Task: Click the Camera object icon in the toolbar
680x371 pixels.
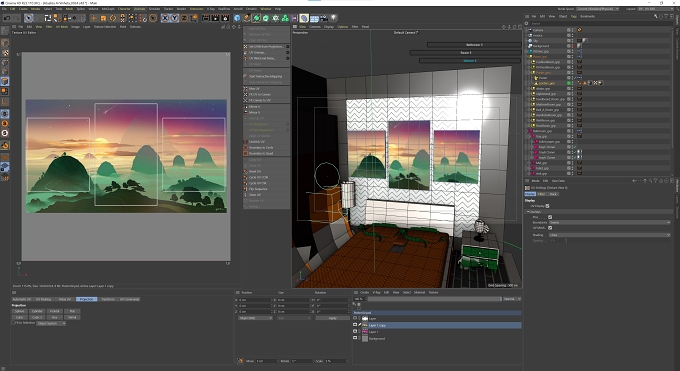Action: (324, 18)
